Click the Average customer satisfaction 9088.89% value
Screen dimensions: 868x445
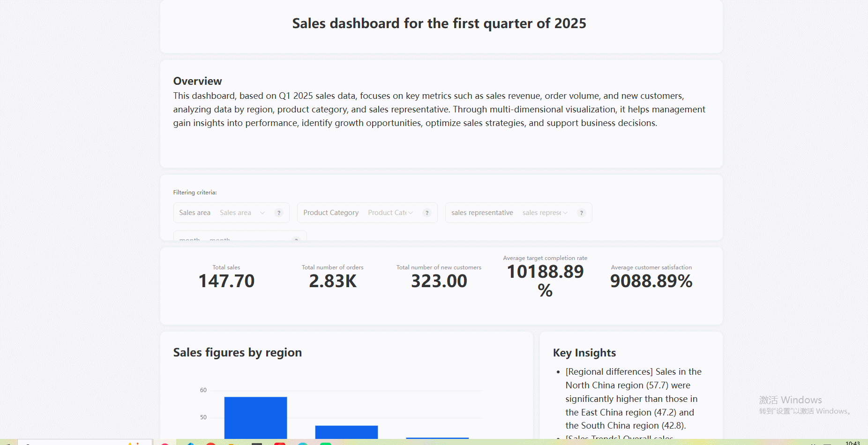pyautogui.click(x=651, y=281)
